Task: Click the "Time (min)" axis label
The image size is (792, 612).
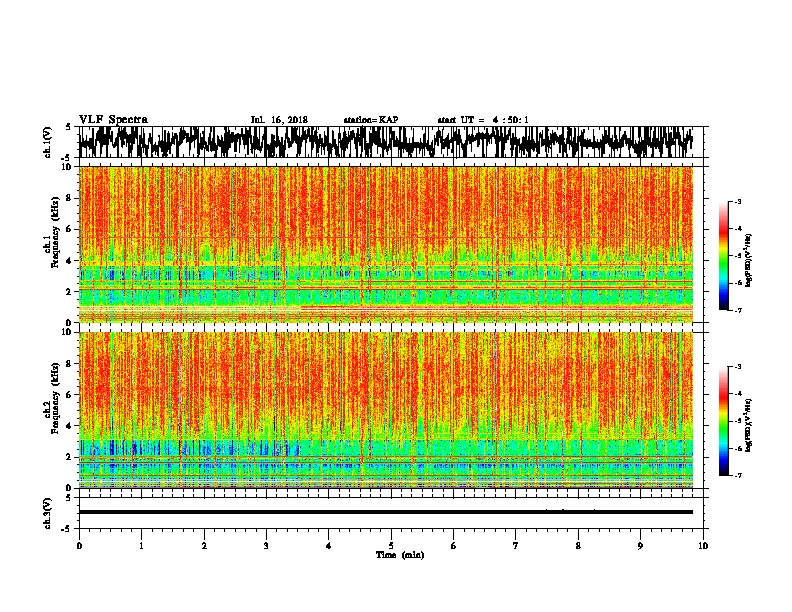Action: pos(400,555)
